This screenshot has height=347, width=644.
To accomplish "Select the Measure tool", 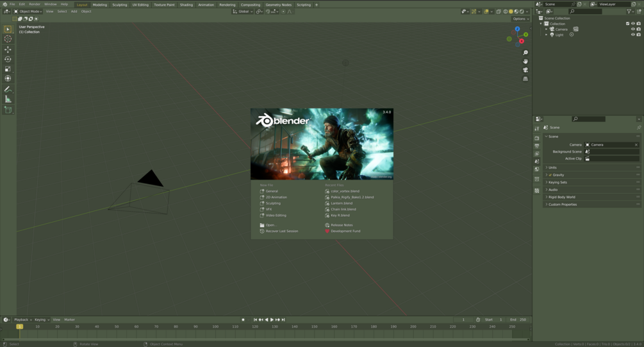I will (x=8, y=99).
